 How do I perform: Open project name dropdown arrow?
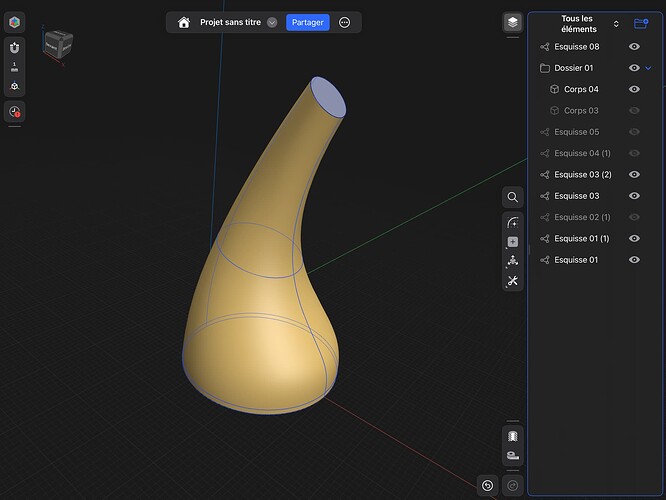tap(272, 23)
